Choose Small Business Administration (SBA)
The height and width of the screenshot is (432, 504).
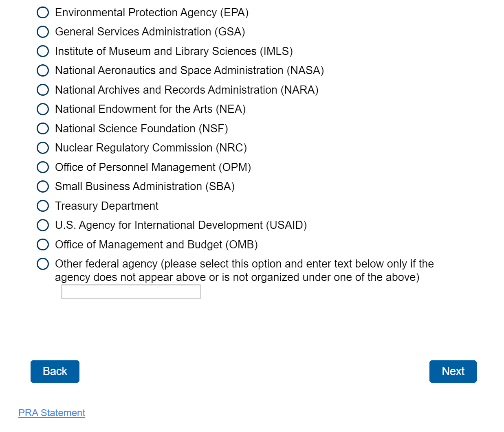(x=43, y=186)
